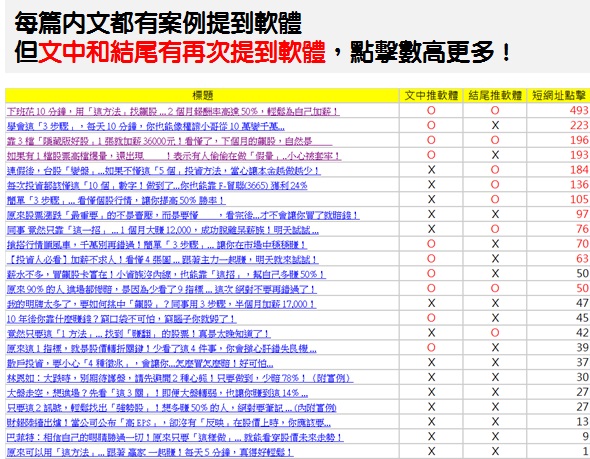Click the 短網址點擊 column header
This screenshot has height=459, width=590.
click(558, 96)
